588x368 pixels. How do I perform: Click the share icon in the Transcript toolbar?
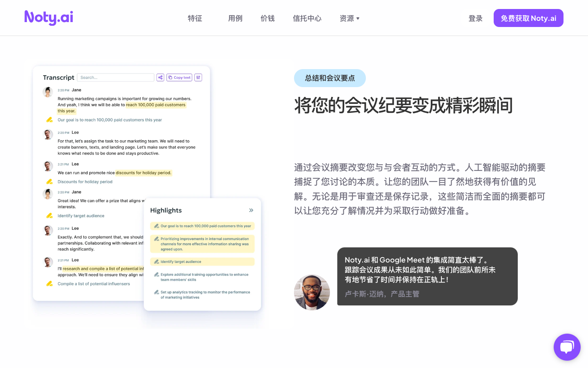click(x=160, y=77)
